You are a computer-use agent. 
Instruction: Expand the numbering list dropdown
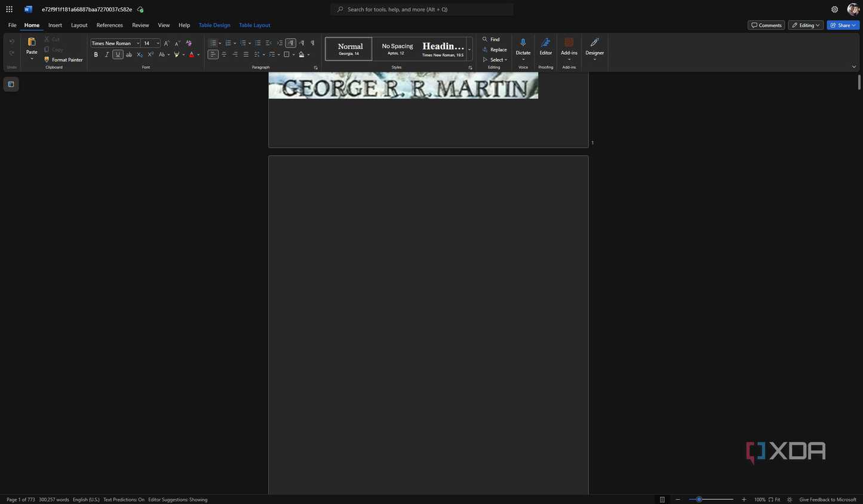tap(235, 43)
